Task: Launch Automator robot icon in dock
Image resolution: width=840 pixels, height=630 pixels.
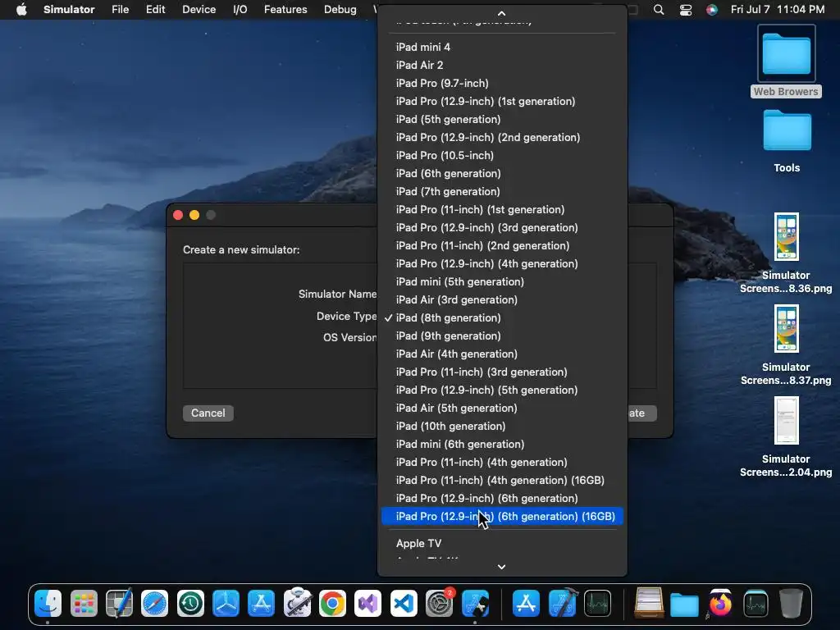Action: tap(297, 604)
